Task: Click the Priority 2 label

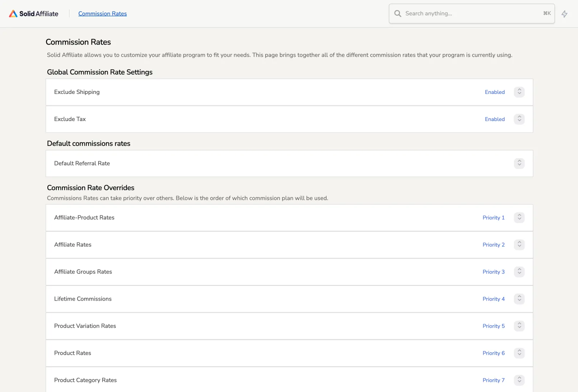Action: [x=493, y=245]
